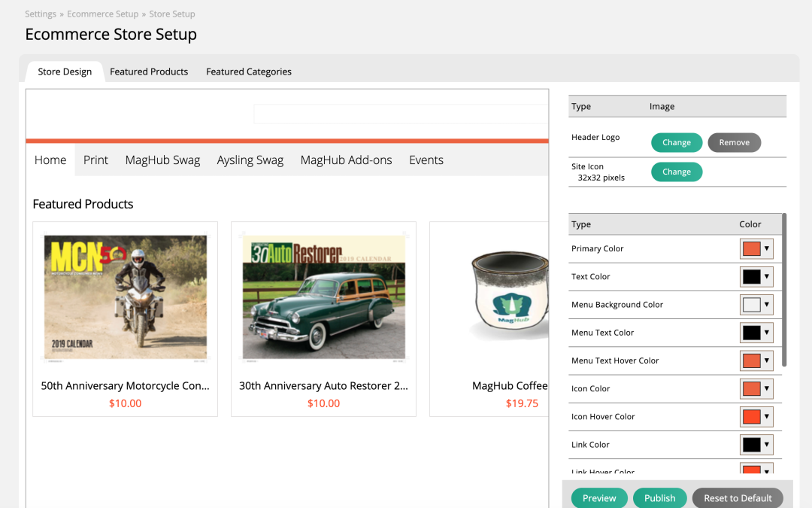Click the Link Color swatch
The width and height of the screenshot is (812, 508).
pos(751,445)
